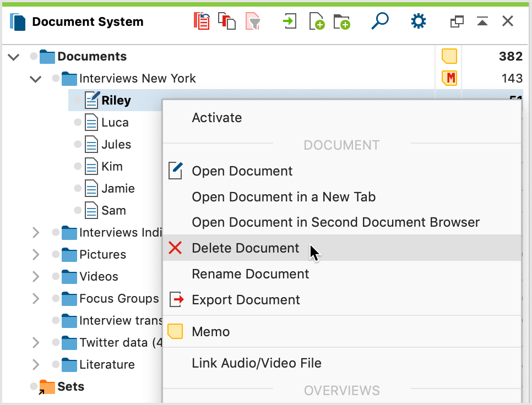This screenshot has width=532, height=405.
Task: Choose Delete Document from the menu
Action: click(342, 248)
